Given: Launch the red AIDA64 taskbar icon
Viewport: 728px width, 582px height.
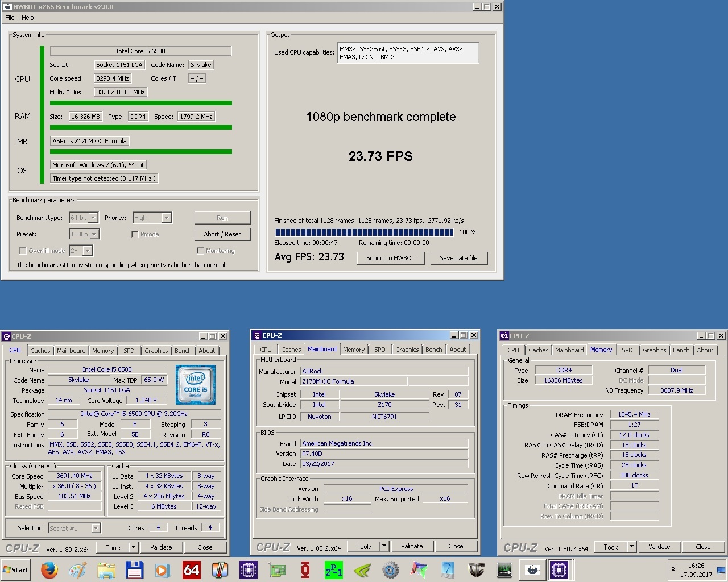Looking at the screenshot, I should click(x=191, y=569).
